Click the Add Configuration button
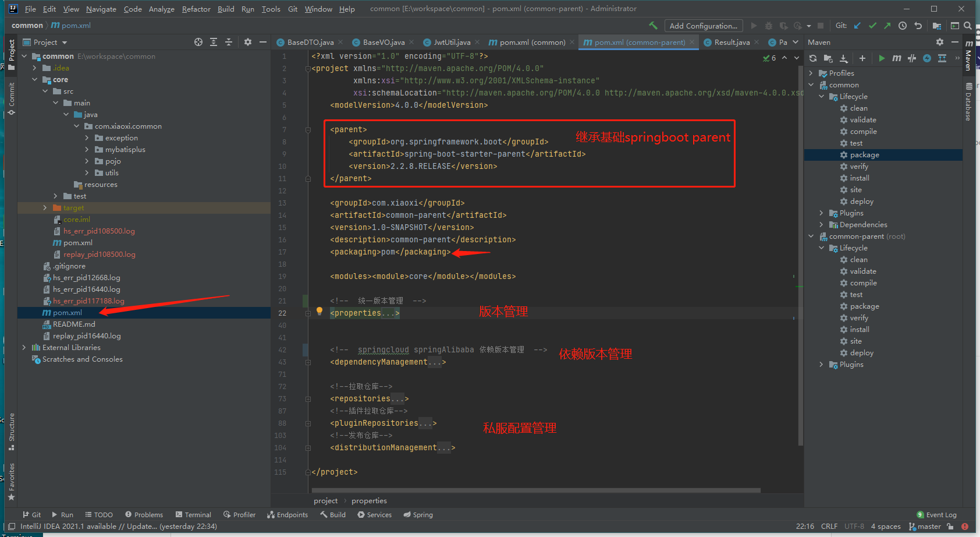Viewport: 980px width, 537px height. 703,26
